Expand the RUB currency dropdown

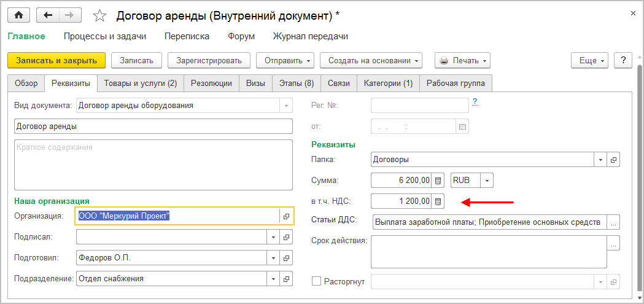point(487,181)
